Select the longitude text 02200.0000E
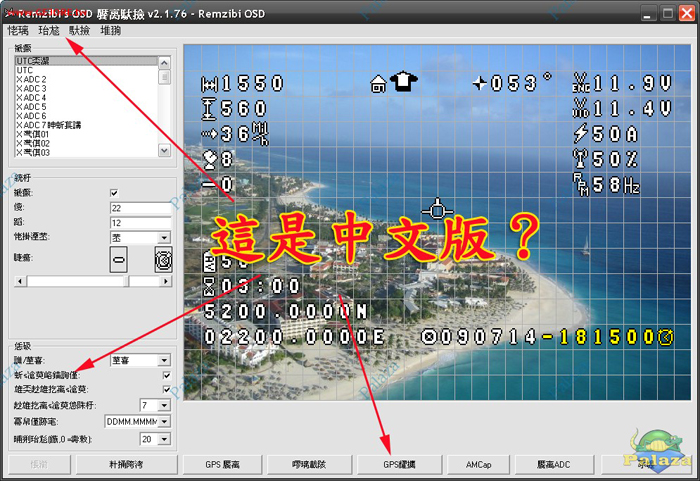Screen dimensions: 700x481 click(294, 337)
